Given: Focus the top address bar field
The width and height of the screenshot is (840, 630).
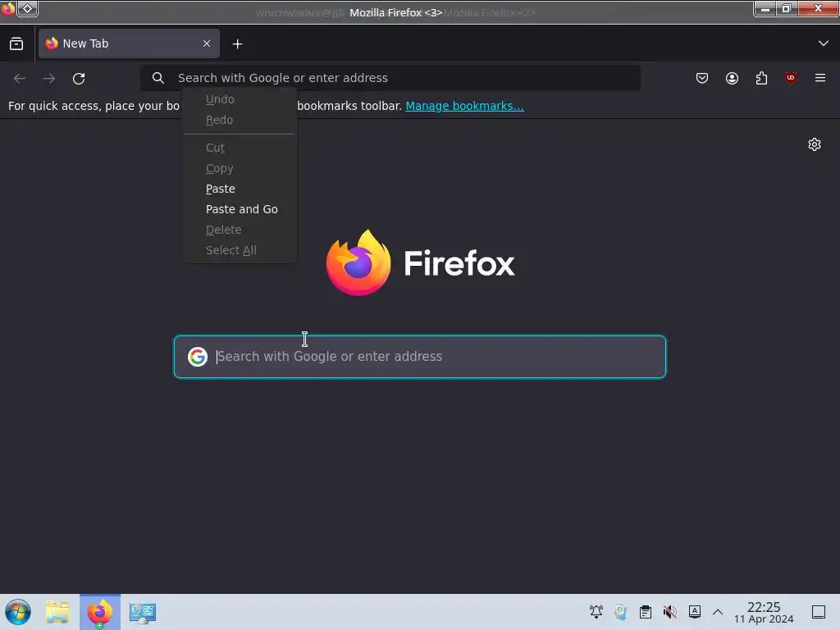Looking at the screenshot, I should point(390,78).
